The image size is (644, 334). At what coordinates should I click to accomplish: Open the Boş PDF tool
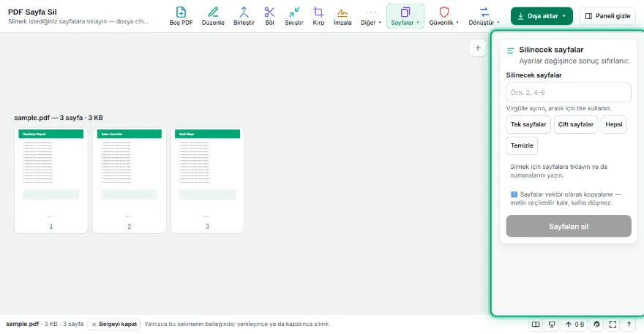pyautogui.click(x=181, y=16)
